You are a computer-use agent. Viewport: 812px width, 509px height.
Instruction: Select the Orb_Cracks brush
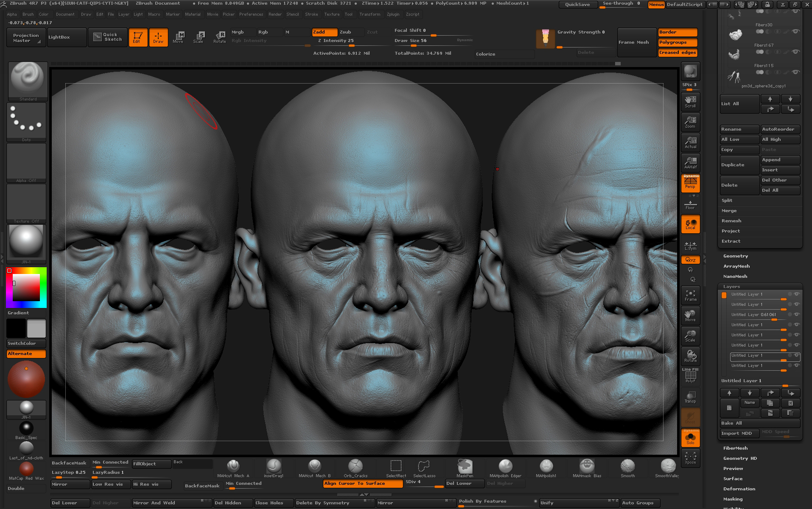point(356,468)
